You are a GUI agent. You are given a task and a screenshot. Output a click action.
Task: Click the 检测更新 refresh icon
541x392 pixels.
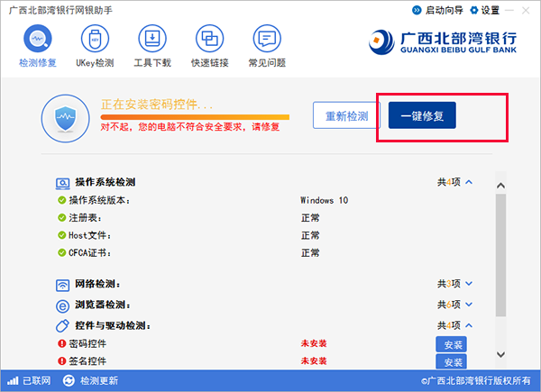point(69,380)
